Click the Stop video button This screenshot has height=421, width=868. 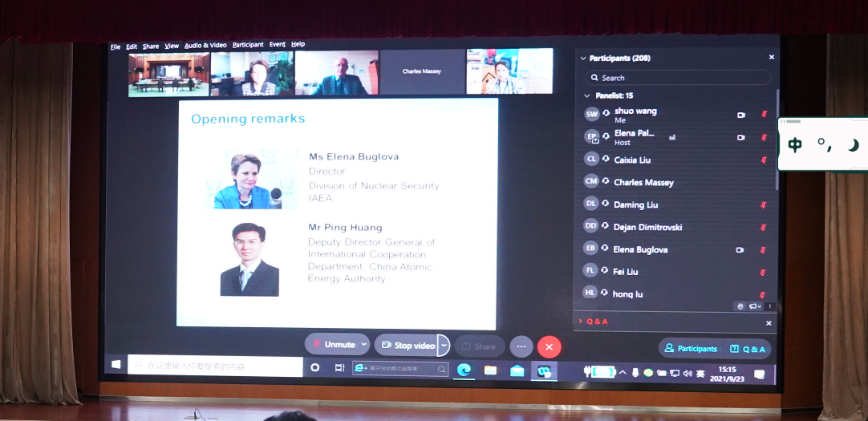(408, 345)
